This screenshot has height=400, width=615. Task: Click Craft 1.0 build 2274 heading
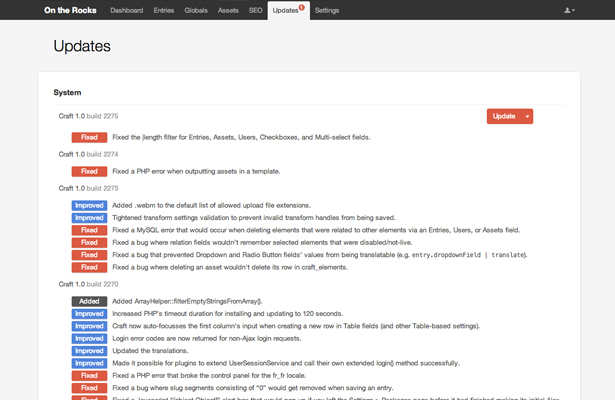point(88,154)
